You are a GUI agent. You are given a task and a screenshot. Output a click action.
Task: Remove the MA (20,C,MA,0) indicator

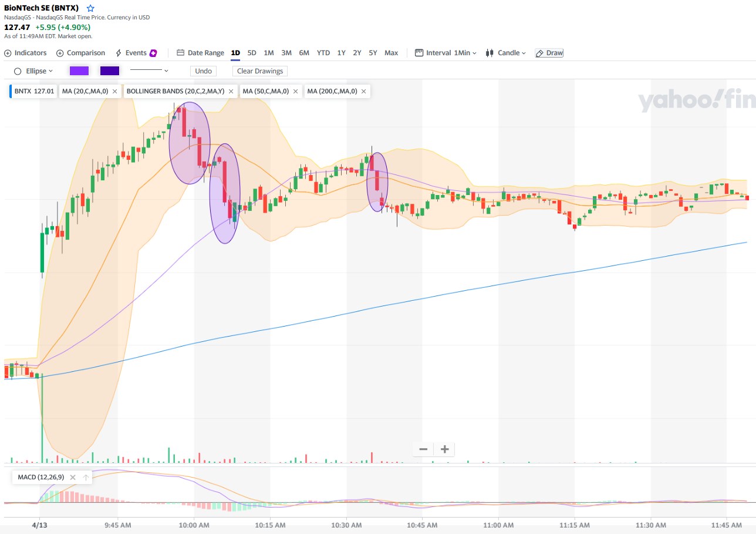pos(114,91)
